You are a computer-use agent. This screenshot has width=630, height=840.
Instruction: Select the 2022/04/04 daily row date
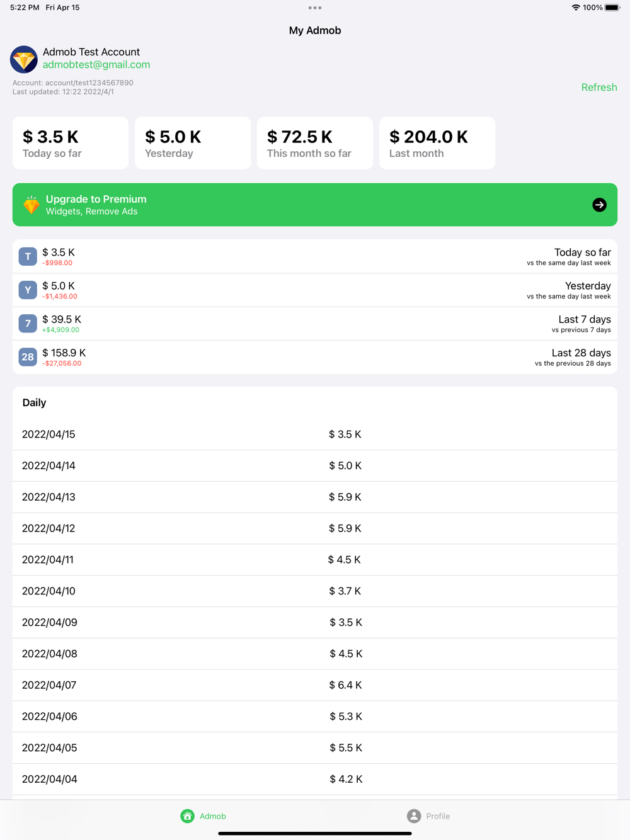[50, 779]
